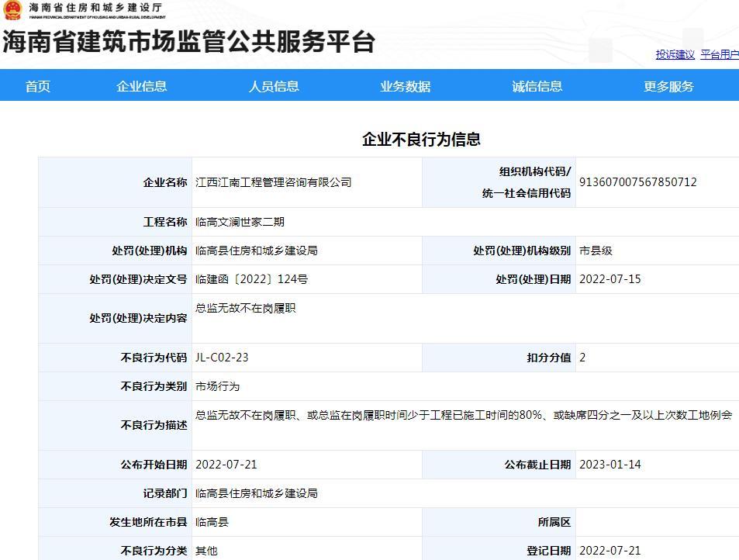Image resolution: width=739 pixels, height=560 pixels.
Task: Click the 扣分分值 label
Action: (x=548, y=358)
